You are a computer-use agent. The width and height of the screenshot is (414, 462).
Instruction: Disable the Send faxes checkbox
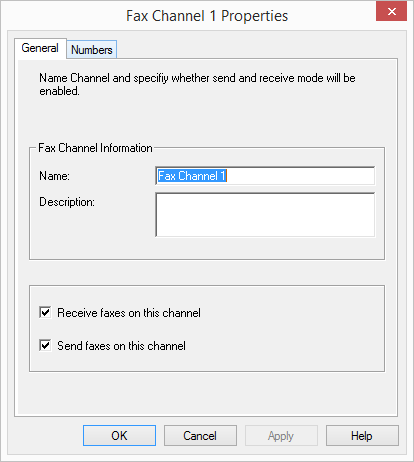click(45, 345)
